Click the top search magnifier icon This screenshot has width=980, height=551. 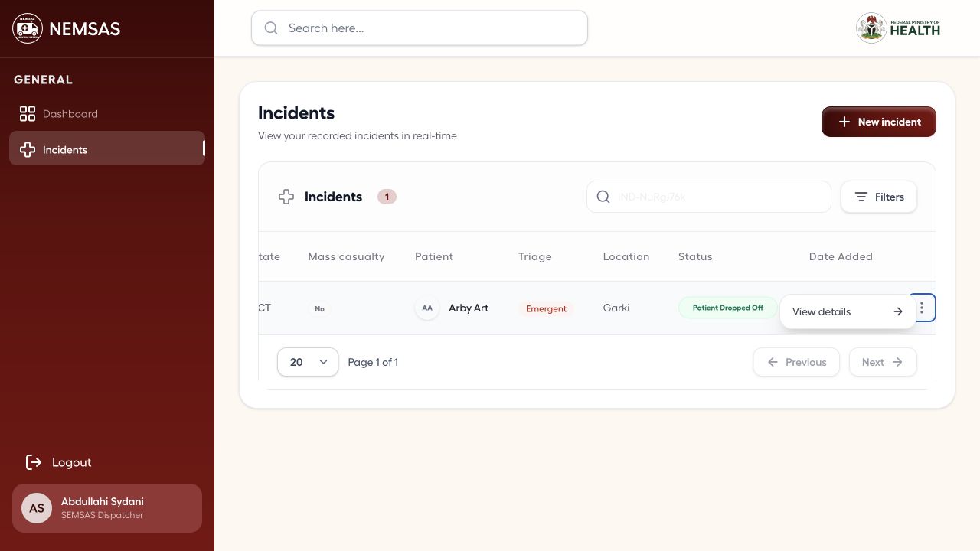(x=271, y=28)
